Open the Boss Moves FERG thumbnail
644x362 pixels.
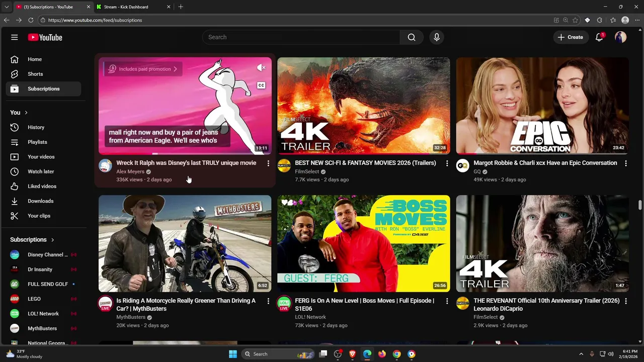(364, 243)
